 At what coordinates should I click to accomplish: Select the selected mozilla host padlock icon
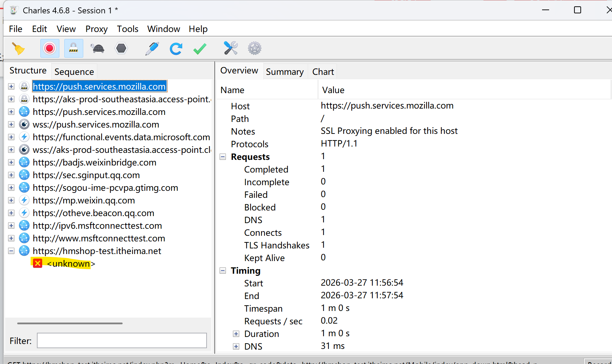tap(24, 86)
